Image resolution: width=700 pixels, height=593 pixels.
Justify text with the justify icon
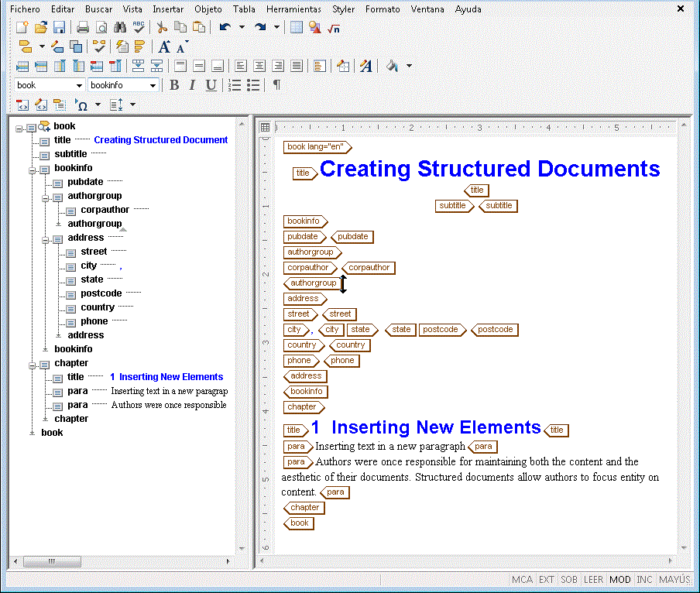tap(296, 66)
